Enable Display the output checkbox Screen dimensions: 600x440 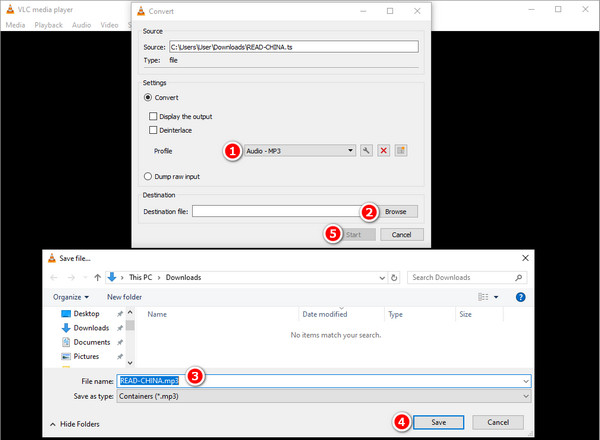click(153, 116)
